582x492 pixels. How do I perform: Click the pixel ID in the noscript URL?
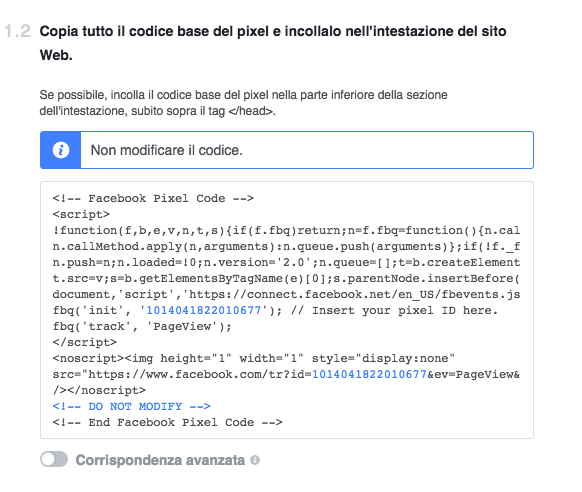pyautogui.click(x=369, y=374)
